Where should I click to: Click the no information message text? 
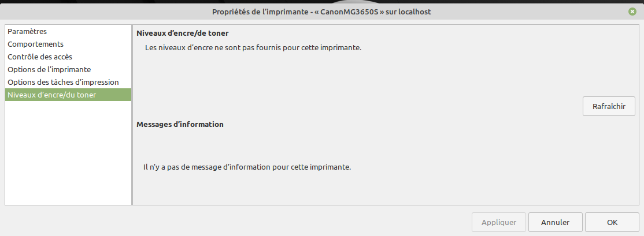247,167
